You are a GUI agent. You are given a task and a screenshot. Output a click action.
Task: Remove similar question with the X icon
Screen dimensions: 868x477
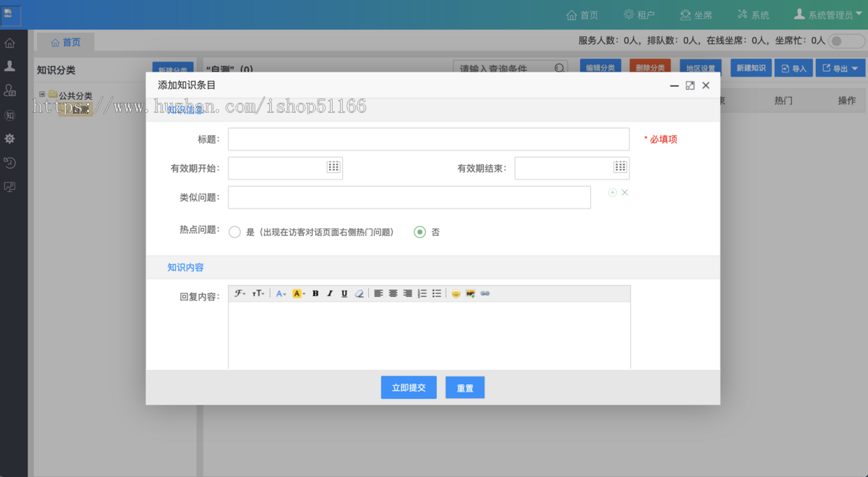point(625,193)
